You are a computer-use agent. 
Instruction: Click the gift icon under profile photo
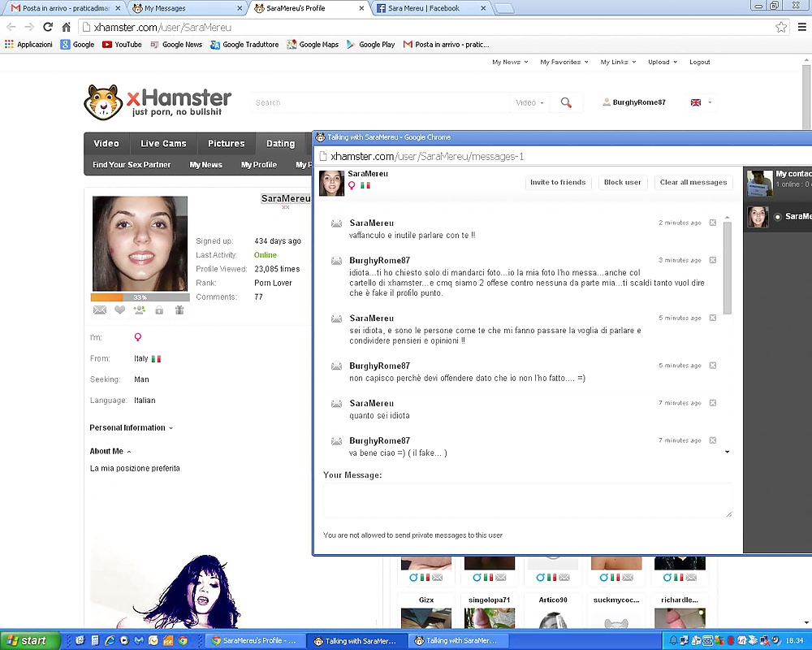click(x=179, y=310)
